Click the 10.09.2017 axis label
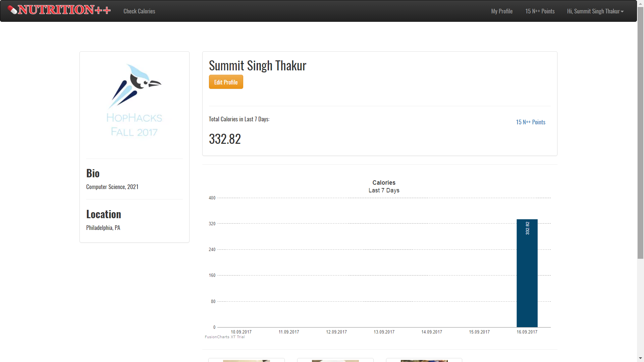 [x=241, y=332]
